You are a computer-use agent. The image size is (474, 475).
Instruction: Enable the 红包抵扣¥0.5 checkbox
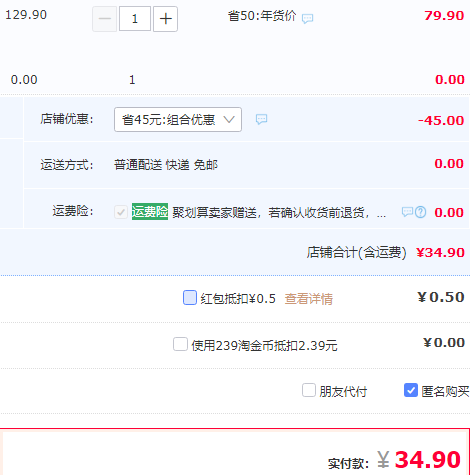[x=190, y=297]
